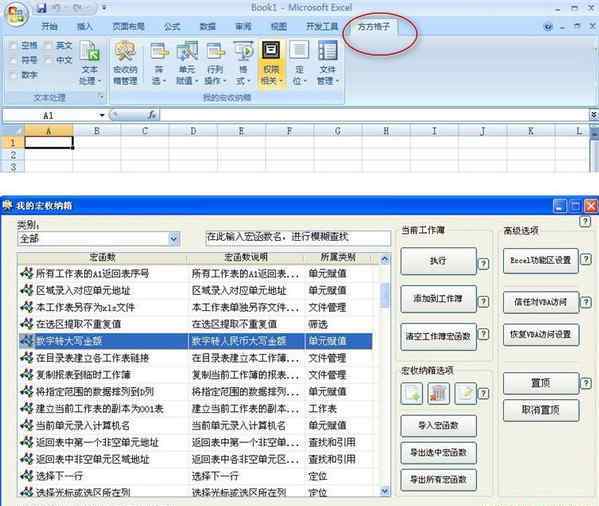The image size is (599, 506).
Task: Open 宏收纳箱管理 from the ribbon
Action: (x=125, y=64)
